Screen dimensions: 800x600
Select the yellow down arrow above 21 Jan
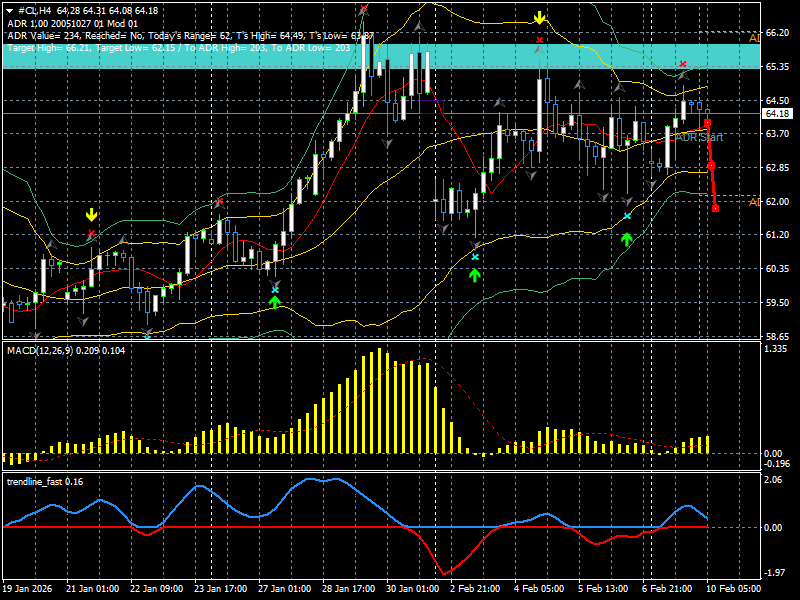tap(91, 215)
